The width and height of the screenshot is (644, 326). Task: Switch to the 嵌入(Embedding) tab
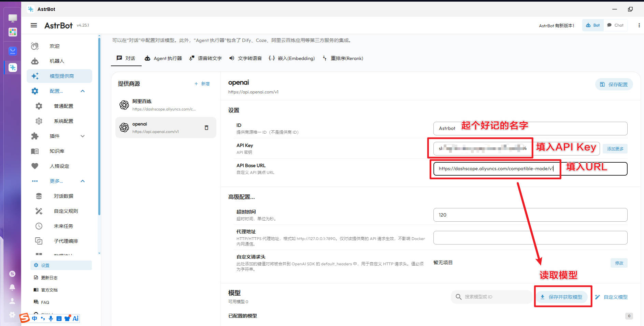(x=292, y=58)
